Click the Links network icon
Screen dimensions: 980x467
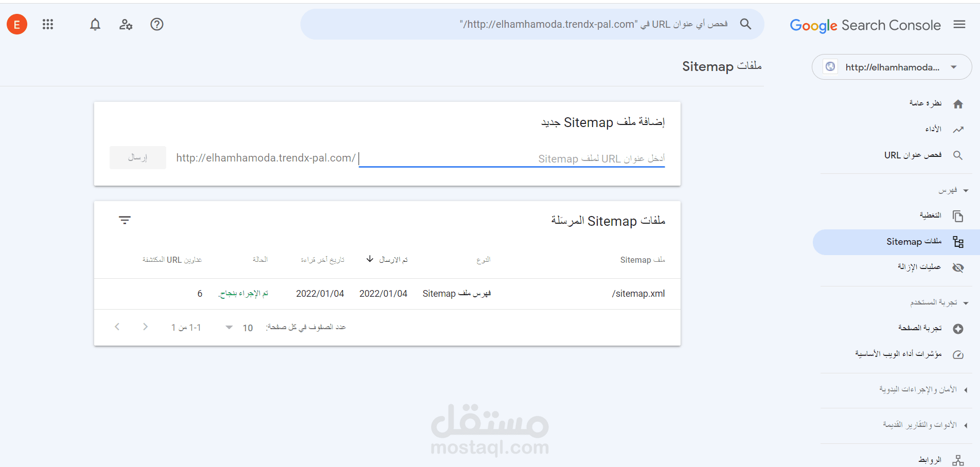(x=958, y=460)
